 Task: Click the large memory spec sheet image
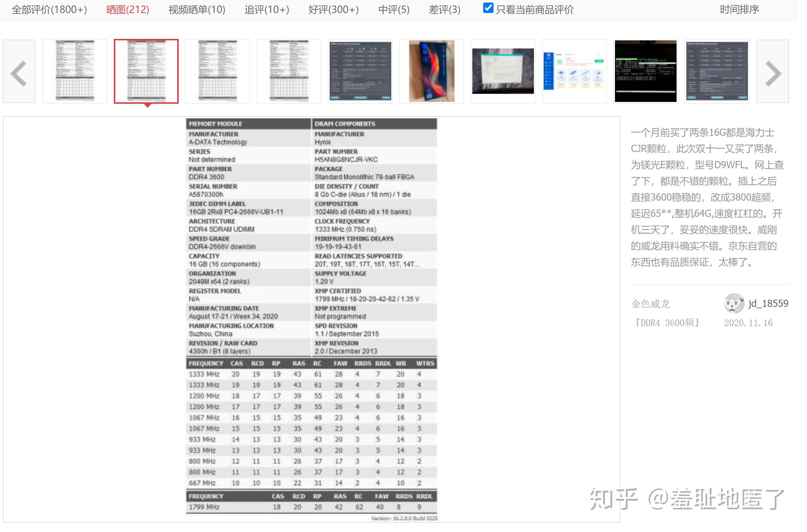tap(312, 319)
